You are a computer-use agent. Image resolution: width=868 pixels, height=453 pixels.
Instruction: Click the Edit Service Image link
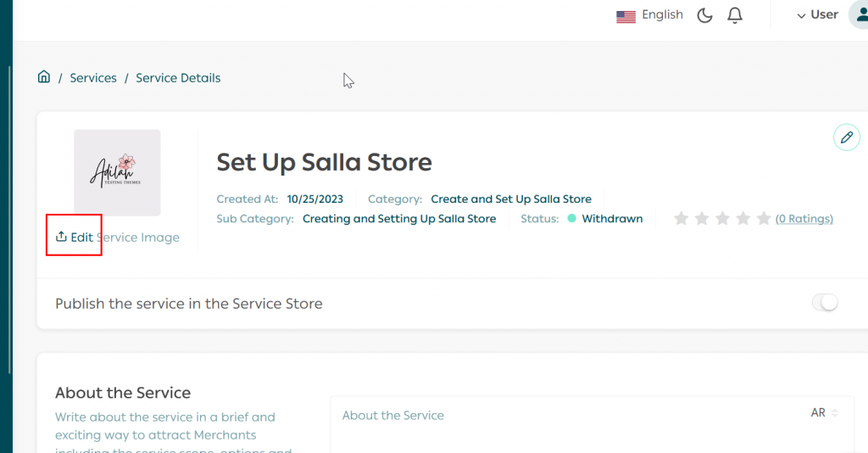pyautogui.click(x=125, y=238)
